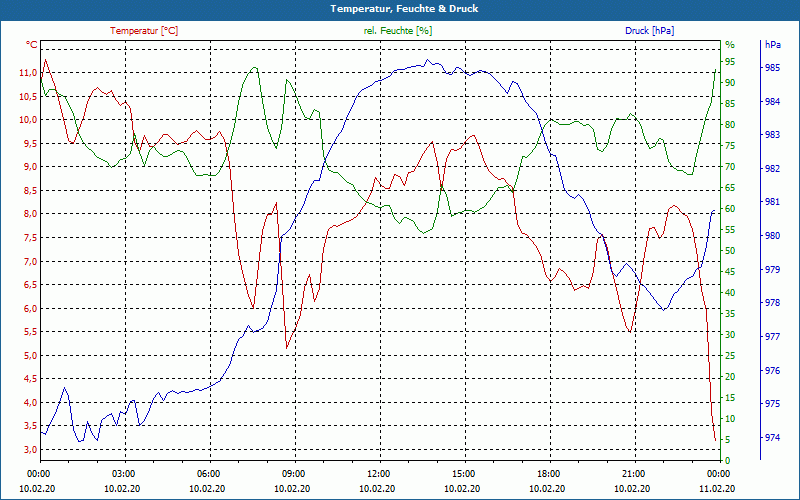
Task: Click the '03:00' time axis label
Action: [122, 473]
